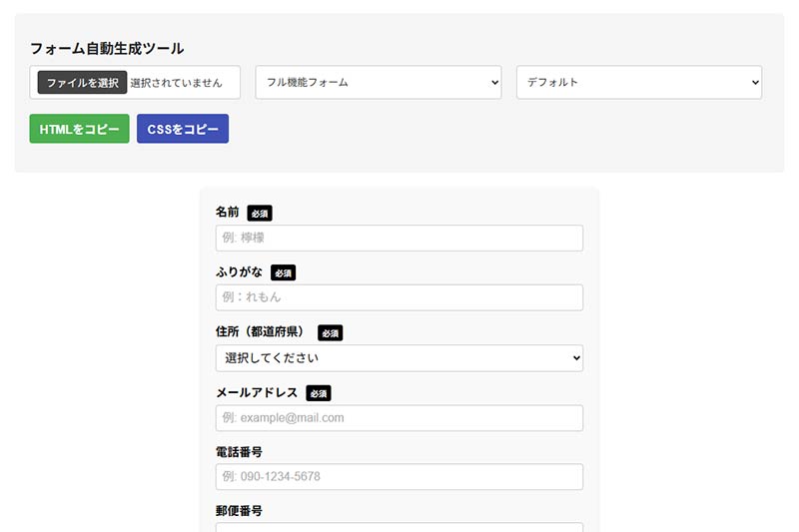Click the ファイルを選択 file button
Screen dimensions: 799x532
(x=82, y=83)
